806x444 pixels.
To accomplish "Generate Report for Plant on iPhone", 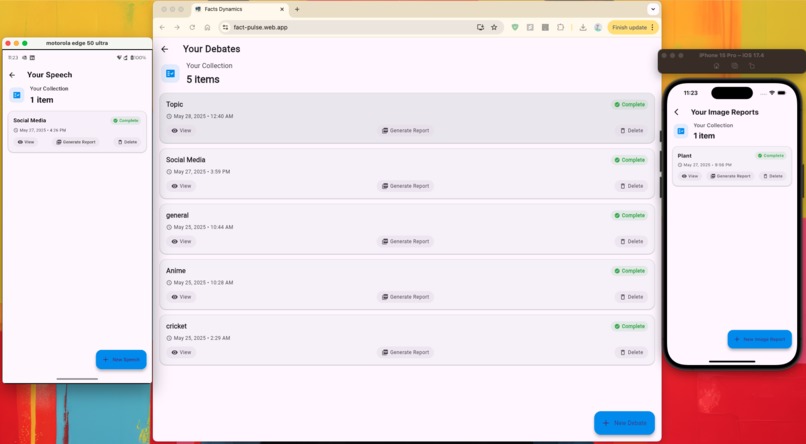I will pyautogui.click(x=730, y=176).
